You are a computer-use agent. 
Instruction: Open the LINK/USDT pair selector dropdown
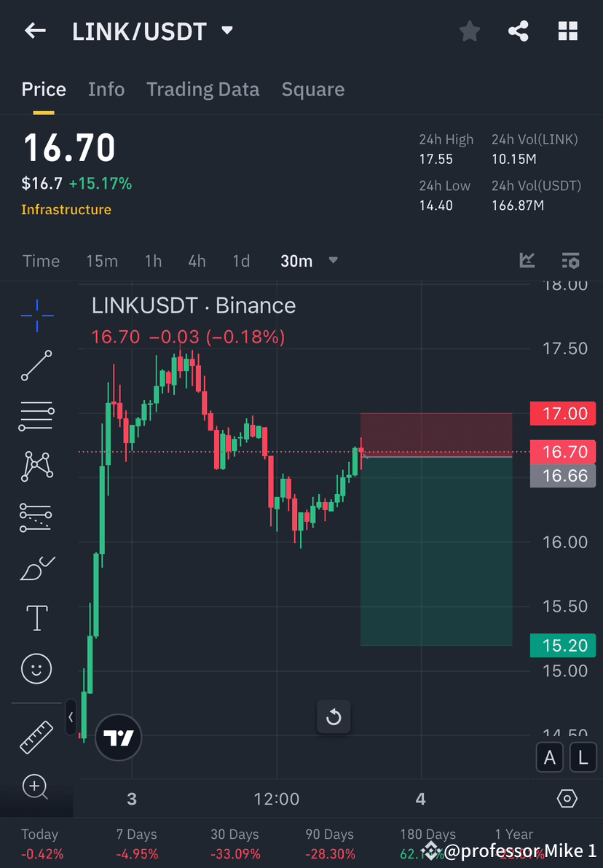pos(226,31)
